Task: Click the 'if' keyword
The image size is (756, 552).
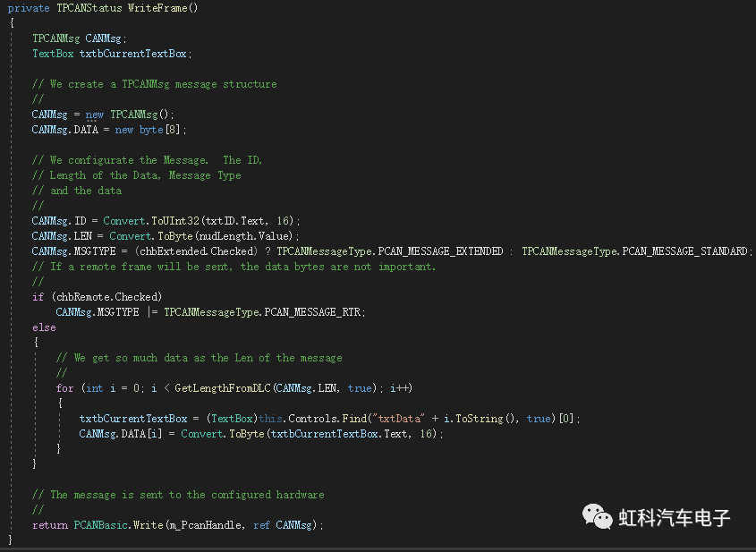Action: [x=38, y=297]
